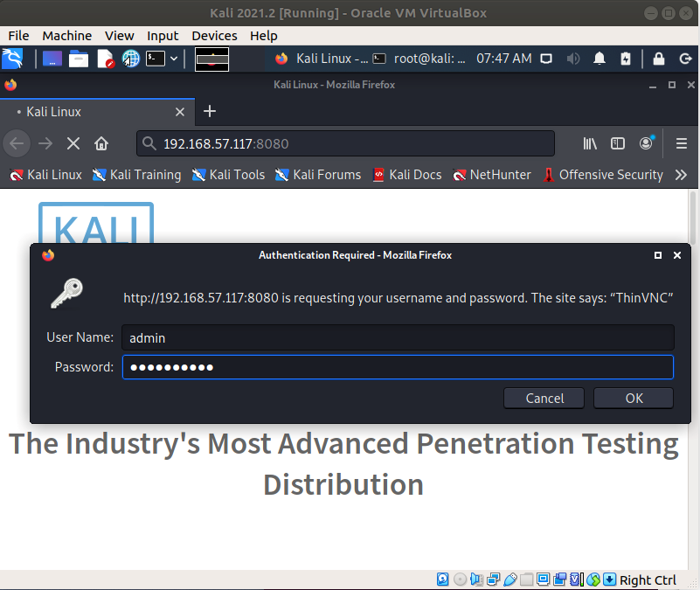This screenshot has width=700, height=590.
Task: Launch the web browser globe icon
Action: [x=131, y=59]
